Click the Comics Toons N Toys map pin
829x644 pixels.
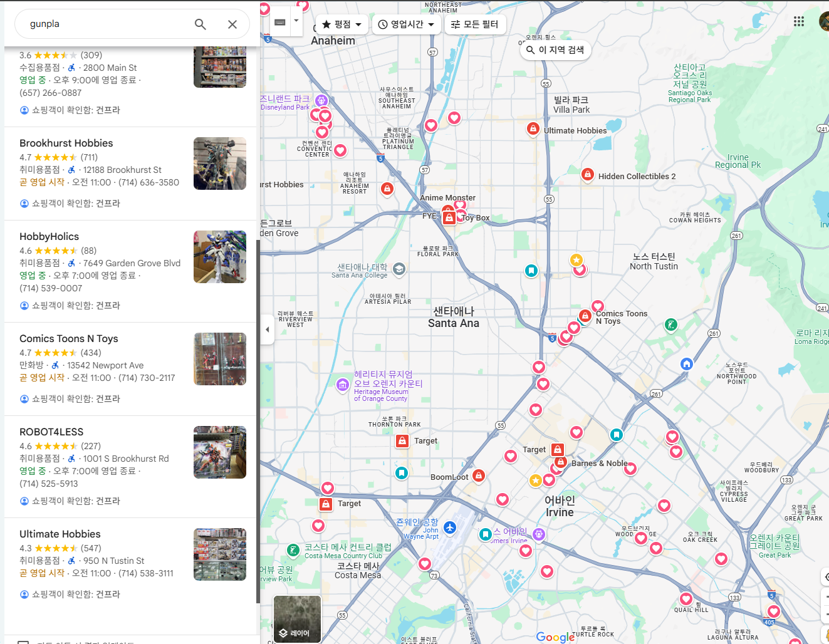(x=585, y=315)
